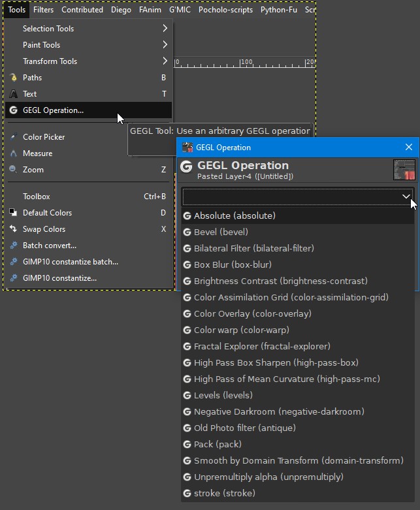Close the GEGL Operation dialog
This screenshot has height=510, width=420.
coord(409,147)
